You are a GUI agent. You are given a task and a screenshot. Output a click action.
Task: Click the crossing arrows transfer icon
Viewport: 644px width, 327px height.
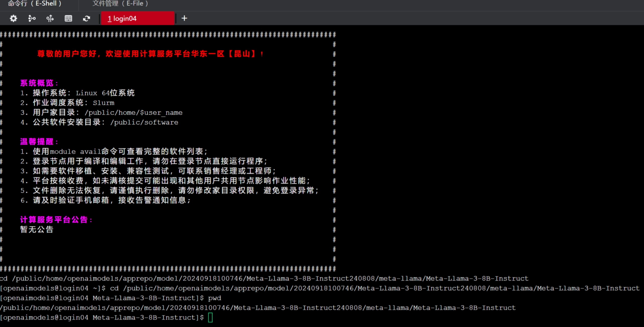click(x=50, y=18)
